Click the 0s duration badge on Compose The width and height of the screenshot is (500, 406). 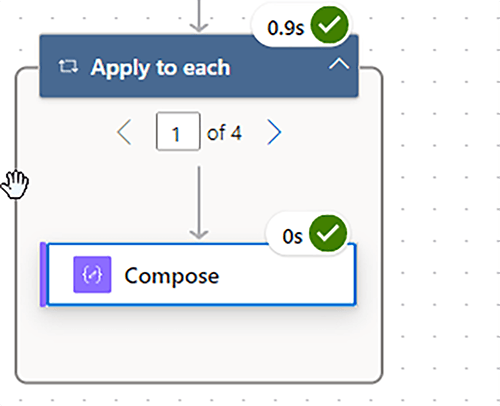point(292,237)
